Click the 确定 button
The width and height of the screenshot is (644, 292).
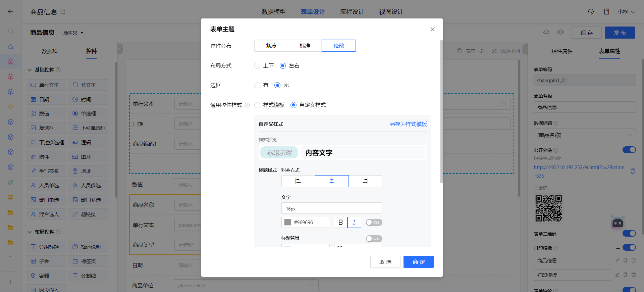click(419, 262)
